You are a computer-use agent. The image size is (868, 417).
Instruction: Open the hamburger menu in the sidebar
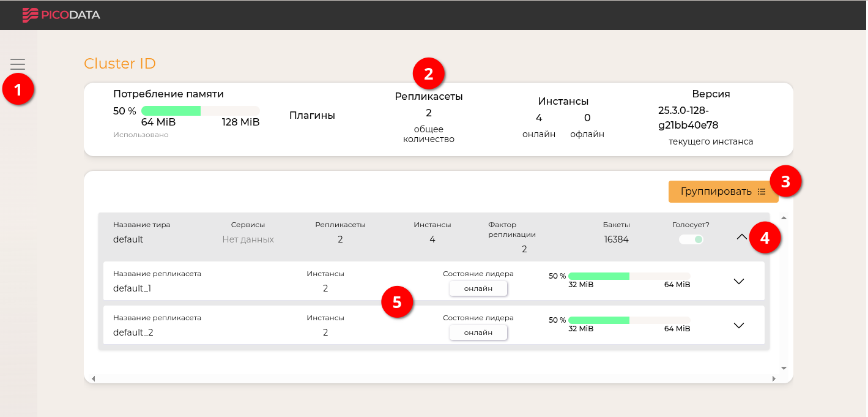click(x=18, y=64)
